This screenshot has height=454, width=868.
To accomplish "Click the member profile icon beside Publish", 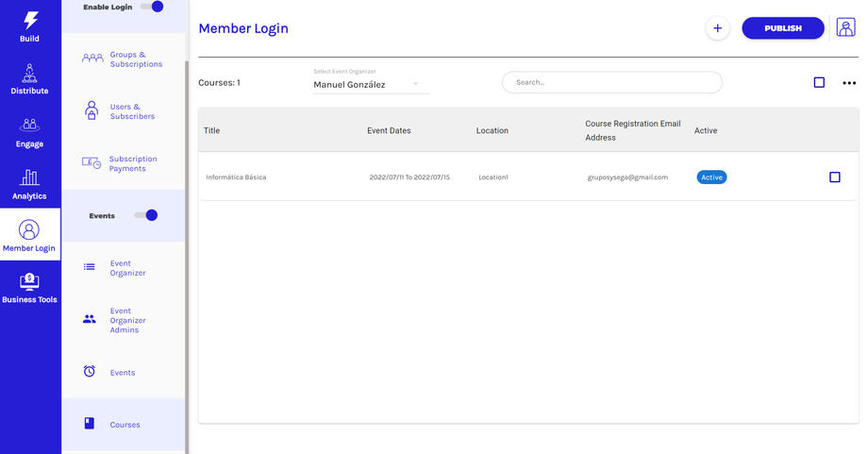I will pos(845,28).
